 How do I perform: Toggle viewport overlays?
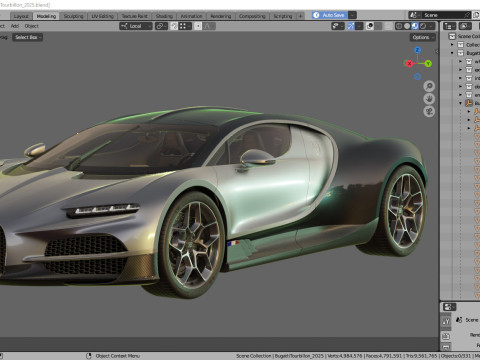[370, 26]
